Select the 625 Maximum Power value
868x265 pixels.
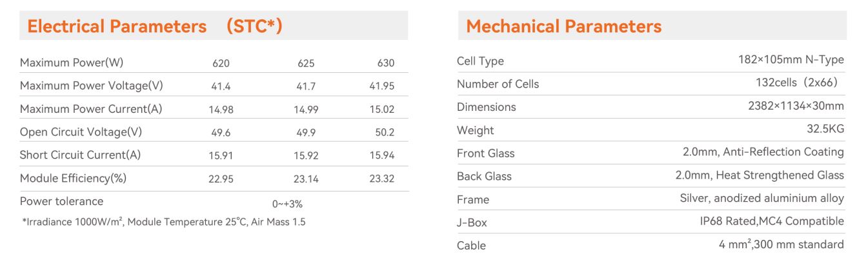click(302, 63)
